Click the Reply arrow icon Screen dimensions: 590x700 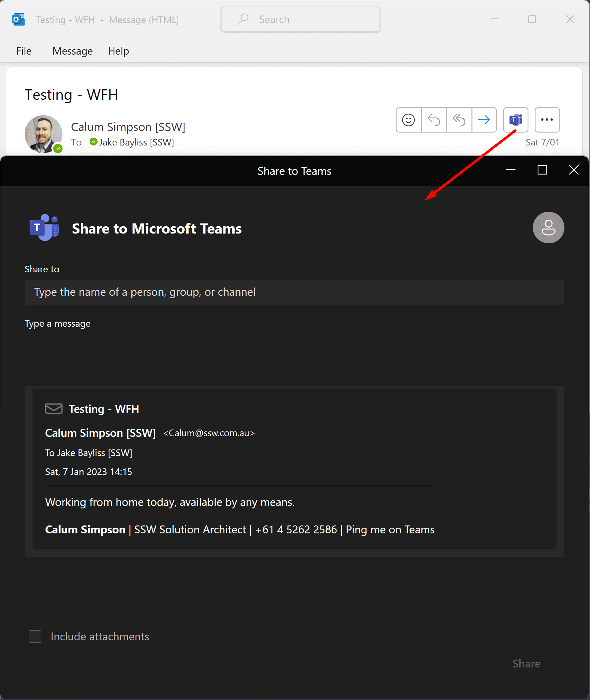[x=434, y=120]
